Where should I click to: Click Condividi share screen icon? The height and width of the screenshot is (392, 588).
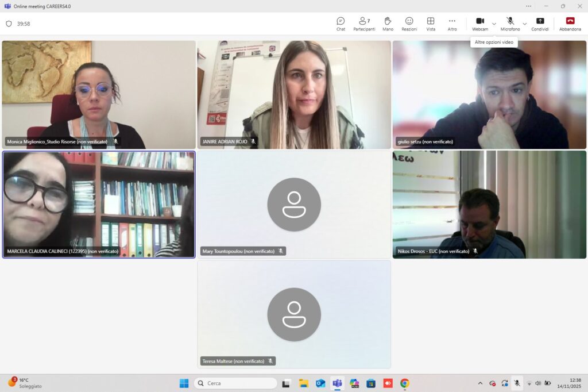540,24
